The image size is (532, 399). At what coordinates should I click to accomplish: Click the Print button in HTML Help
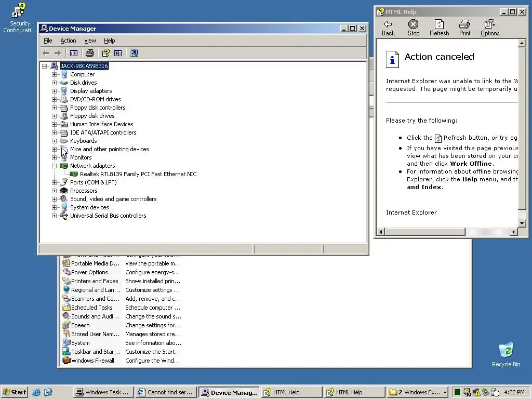pyautogui.click(x=464, y=28)
